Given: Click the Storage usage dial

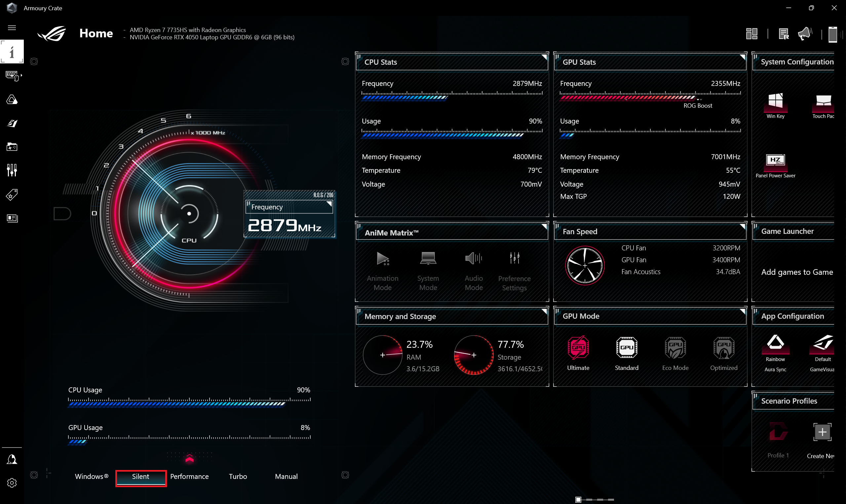Looking at the screenshot, I should (x=474, y=355).
